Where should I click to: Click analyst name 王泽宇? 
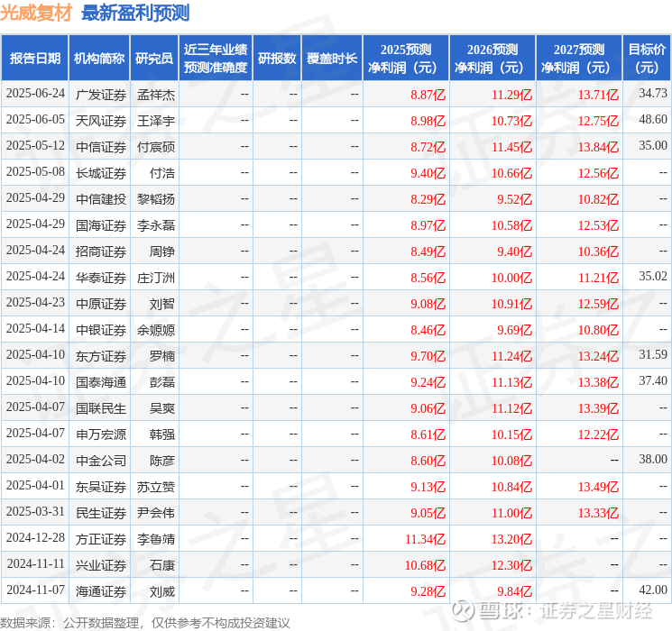156,121
